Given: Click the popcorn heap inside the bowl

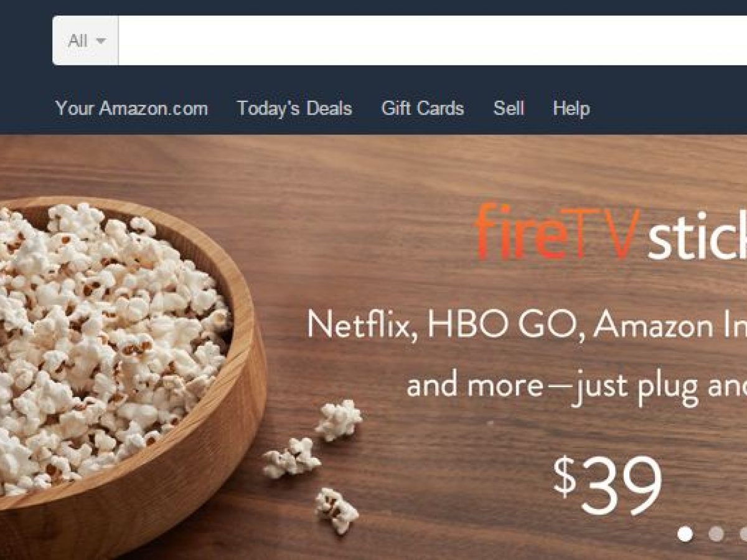Looking at the screenshot, I should 106,348.
